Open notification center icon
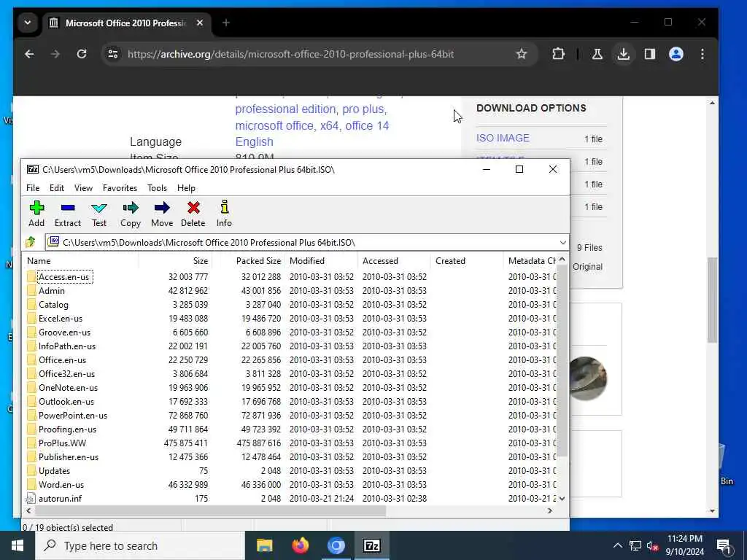 click(x=724, y=545)
